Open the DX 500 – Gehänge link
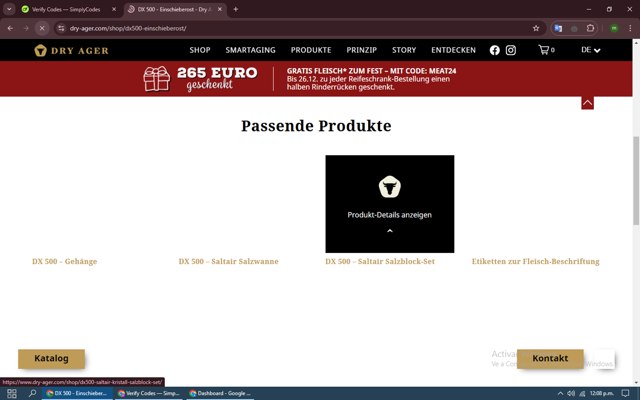 coord(64,261)
